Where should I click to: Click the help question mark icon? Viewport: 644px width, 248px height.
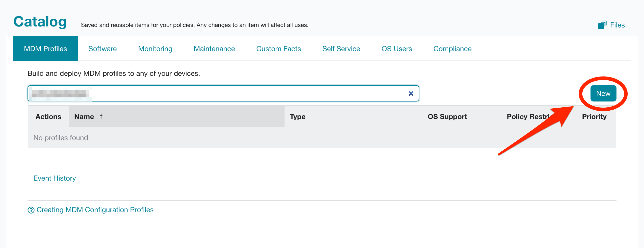pos(31,210)
